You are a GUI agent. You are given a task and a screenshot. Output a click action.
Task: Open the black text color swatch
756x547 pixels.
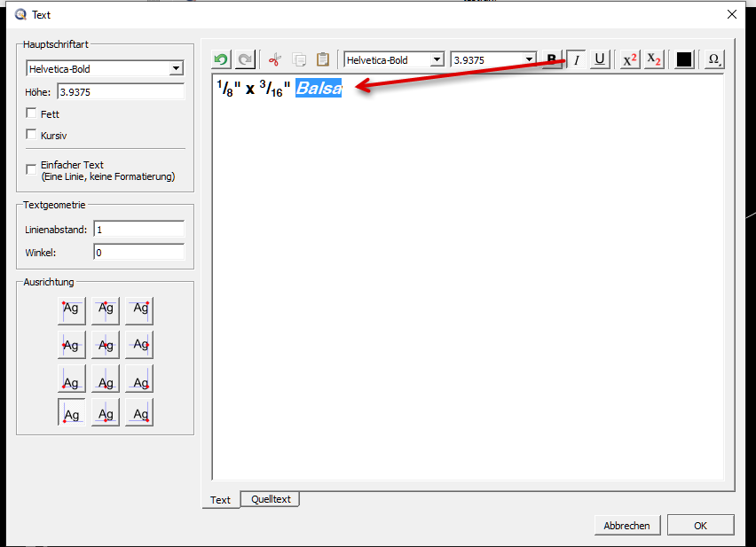(684, 59)
